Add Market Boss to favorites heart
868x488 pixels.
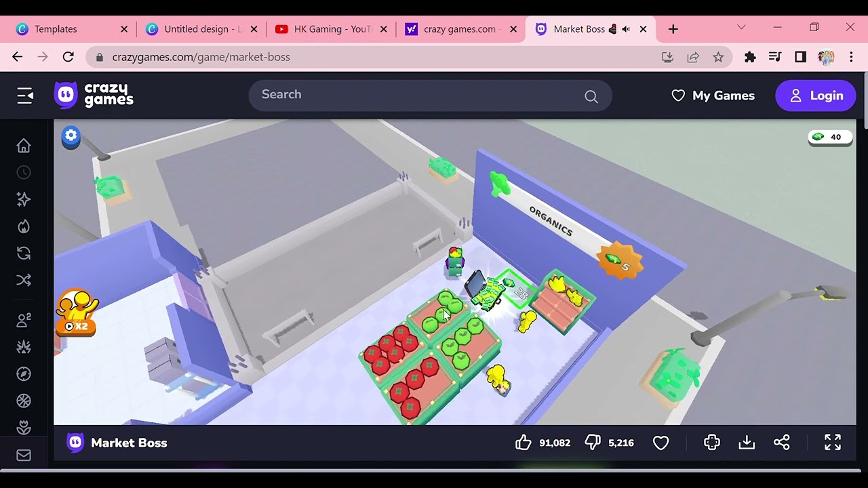(660, 443)
